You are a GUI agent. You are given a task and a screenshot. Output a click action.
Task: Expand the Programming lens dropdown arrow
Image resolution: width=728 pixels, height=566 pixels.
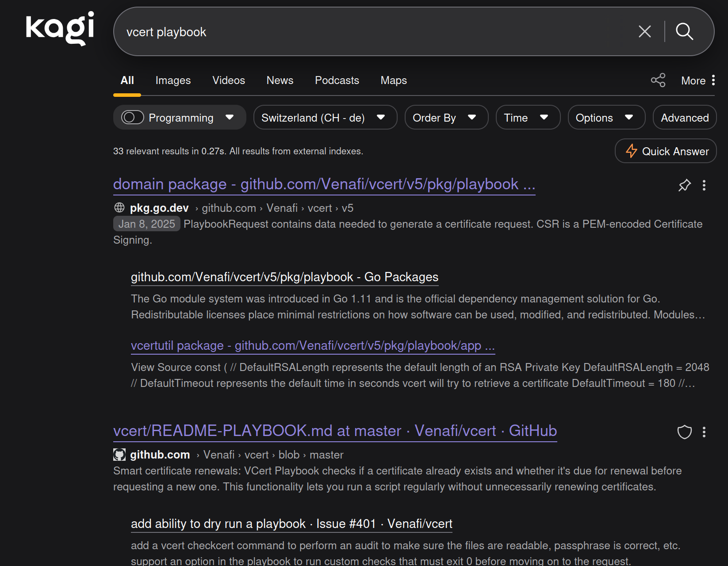(230, 118)
